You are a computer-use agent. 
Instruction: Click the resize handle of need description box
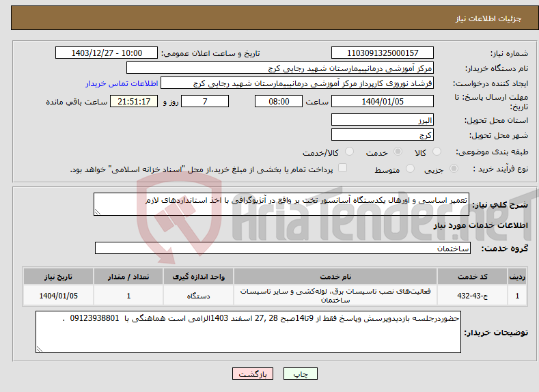98,212
